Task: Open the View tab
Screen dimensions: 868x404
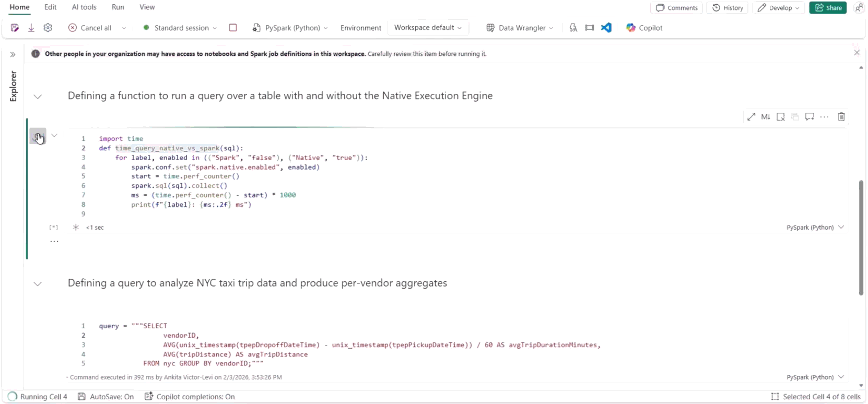Action: pyautogui.click(x=147, y=7)
